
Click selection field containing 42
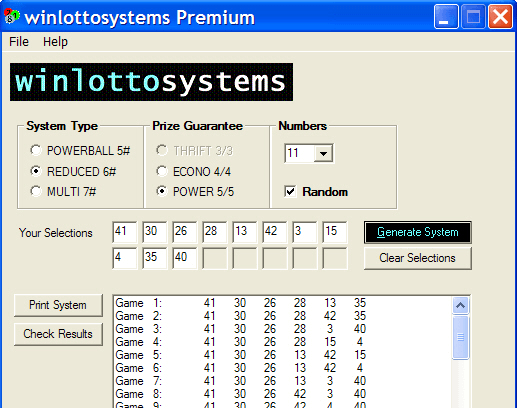coord(275,232)
